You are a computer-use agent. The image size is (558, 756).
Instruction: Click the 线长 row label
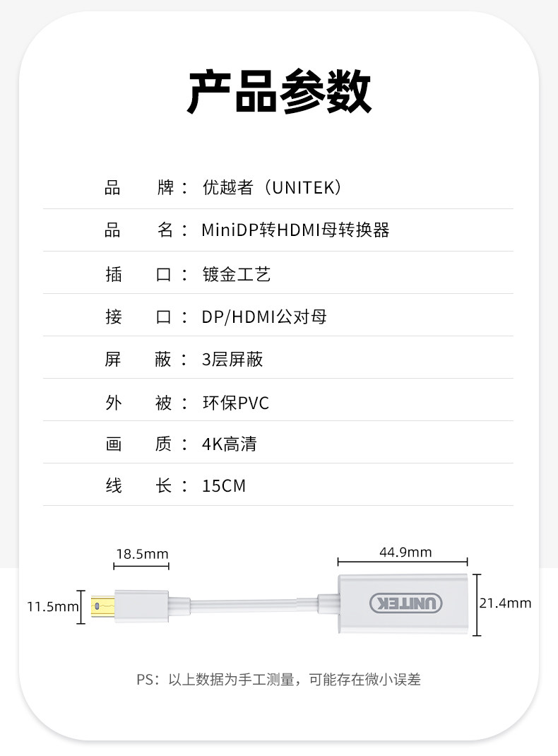click(138, 486)
